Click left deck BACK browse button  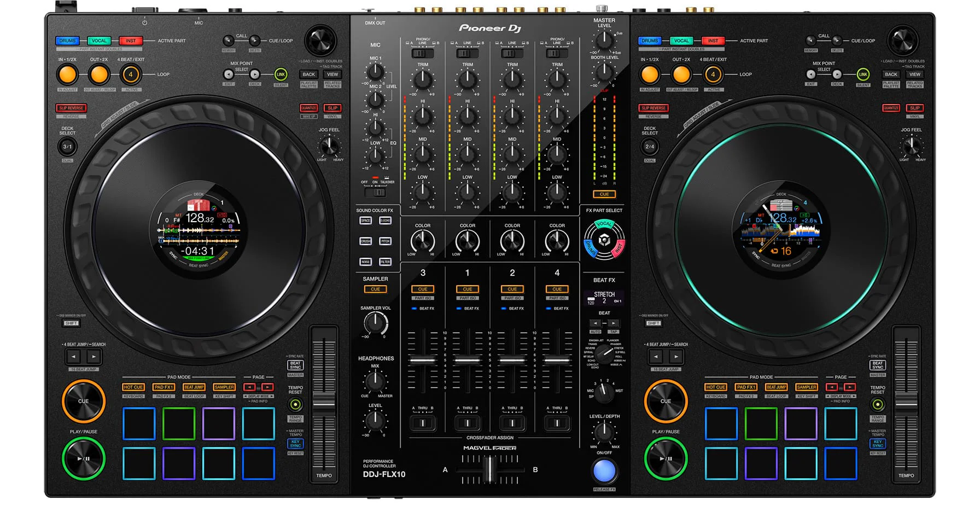coord(309,74)
